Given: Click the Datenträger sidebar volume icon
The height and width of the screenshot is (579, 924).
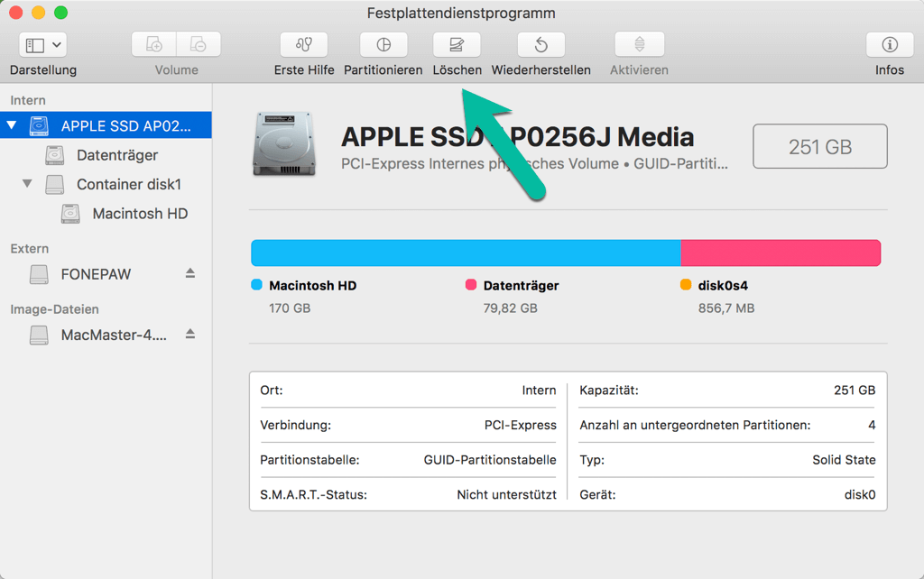Looking at the screenshot, I should pyautogui.click(x=55, y=155).
